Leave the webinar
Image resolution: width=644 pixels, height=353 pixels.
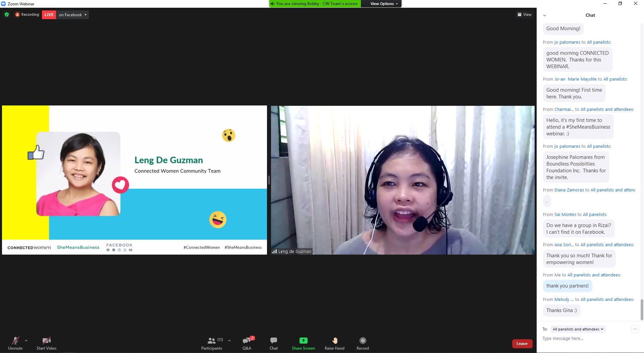tap(522, 344)
